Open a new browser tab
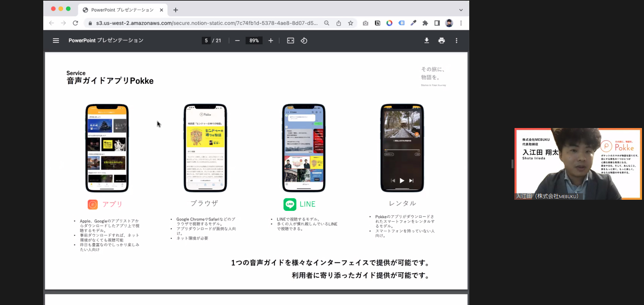This screenshot has height=305, width=644. point(175,10)
